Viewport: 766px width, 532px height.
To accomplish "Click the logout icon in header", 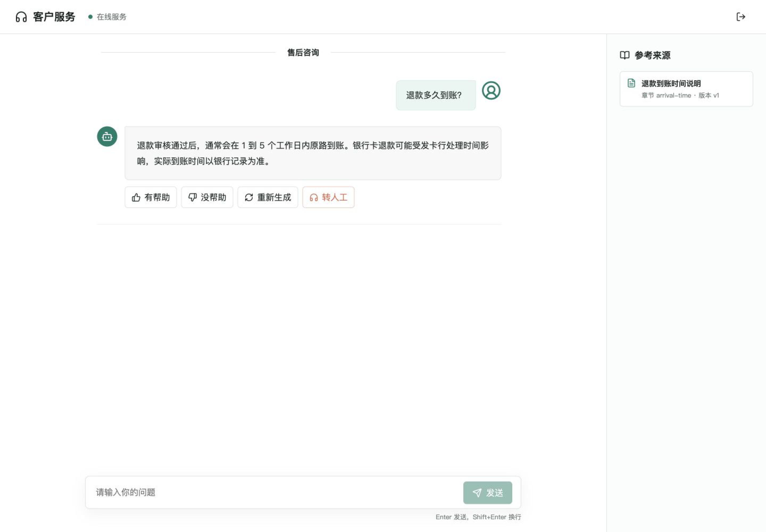I will (x=741, y=17).
